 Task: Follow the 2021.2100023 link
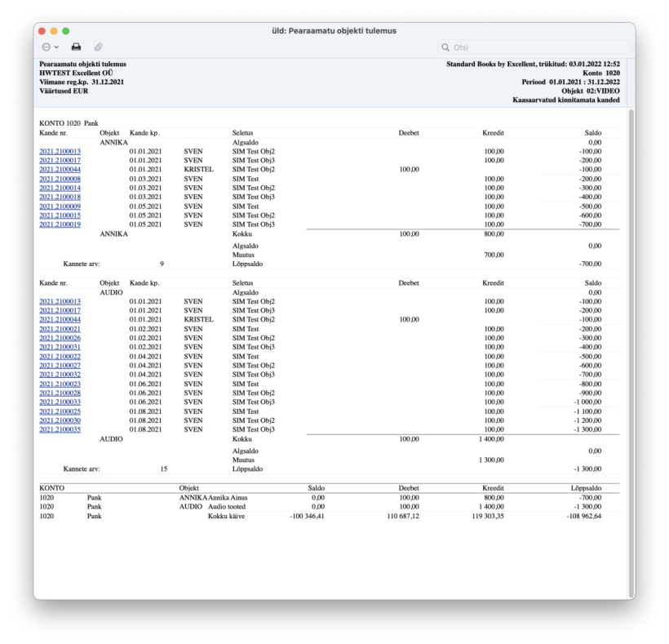point(60,384)
